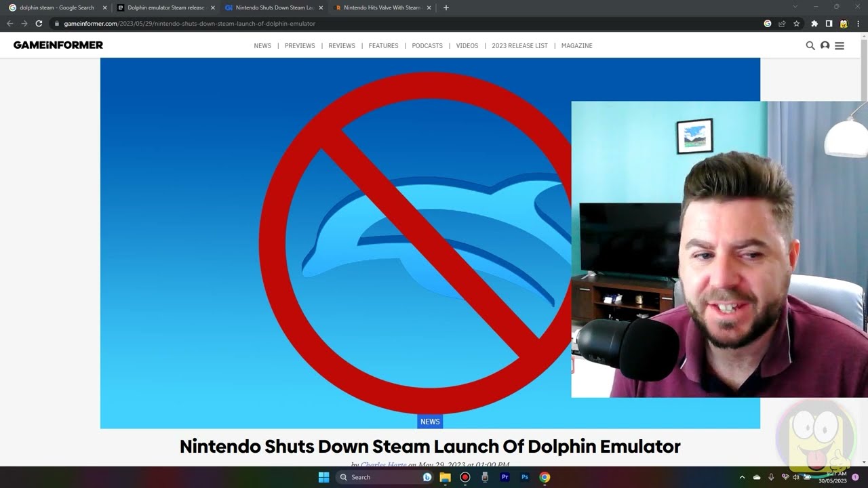Screen dimensions: 868x488
Task: Close the Nintendo Hits Valve tab
Action: click(429, 7)
